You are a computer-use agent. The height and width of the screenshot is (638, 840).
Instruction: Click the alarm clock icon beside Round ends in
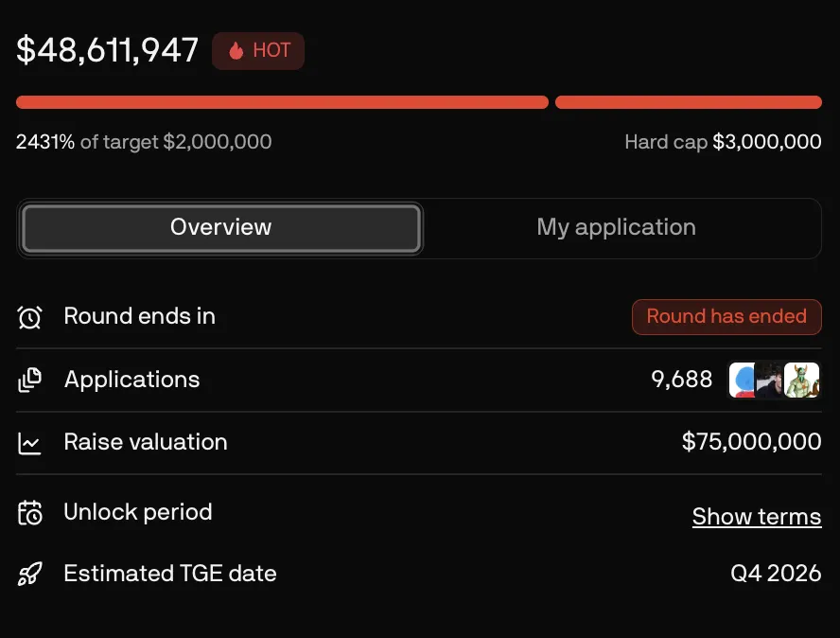click(x=29, y=317)
